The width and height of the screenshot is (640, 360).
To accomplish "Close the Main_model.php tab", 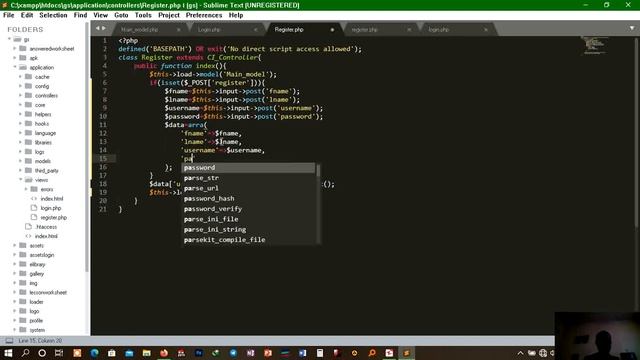I will click(x=179, y=30).
